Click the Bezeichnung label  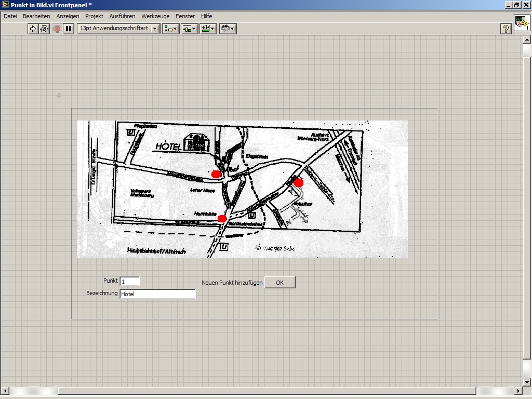[102, 293]
